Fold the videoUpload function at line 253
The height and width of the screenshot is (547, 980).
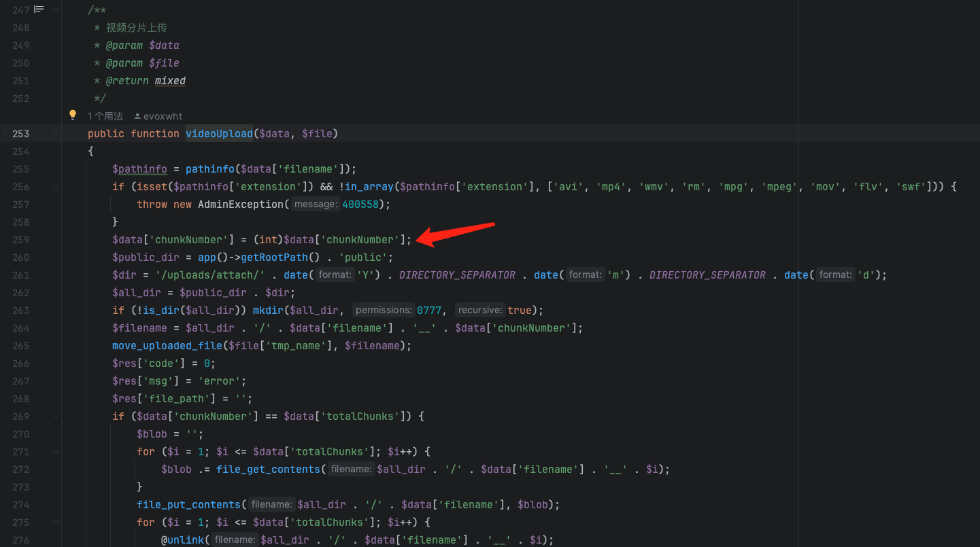coord(56,134)
